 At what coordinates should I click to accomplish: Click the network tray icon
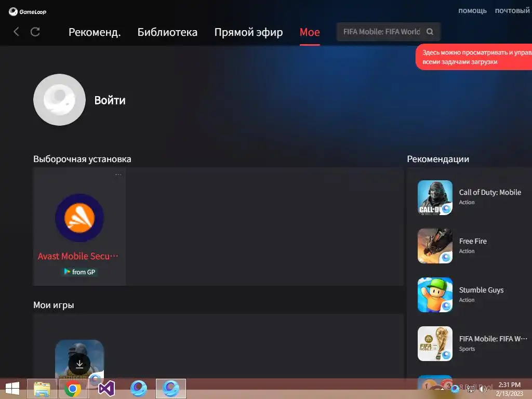click(x=471, y=389)
